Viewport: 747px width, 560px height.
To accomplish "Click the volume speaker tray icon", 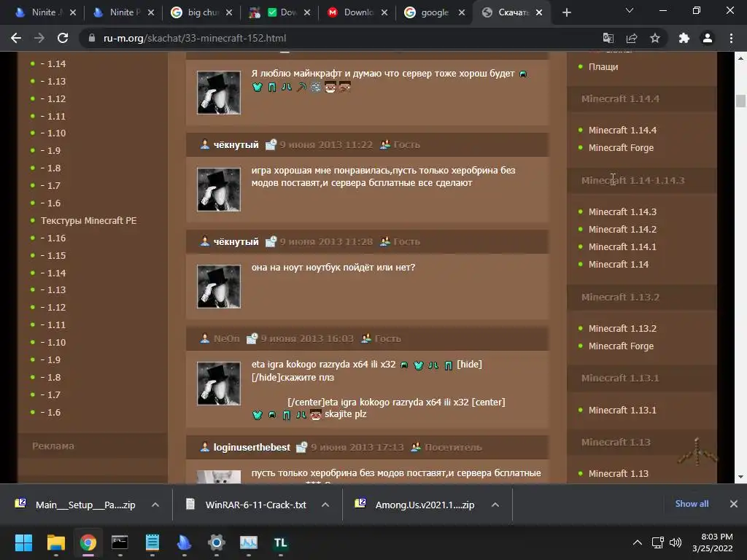I will (676, 542).
